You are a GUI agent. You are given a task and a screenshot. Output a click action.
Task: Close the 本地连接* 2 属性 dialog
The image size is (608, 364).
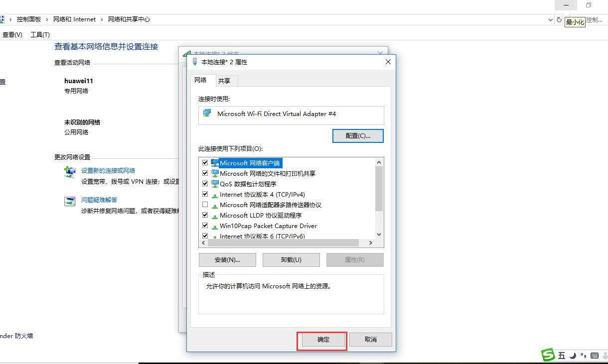[x=388, y=62]
